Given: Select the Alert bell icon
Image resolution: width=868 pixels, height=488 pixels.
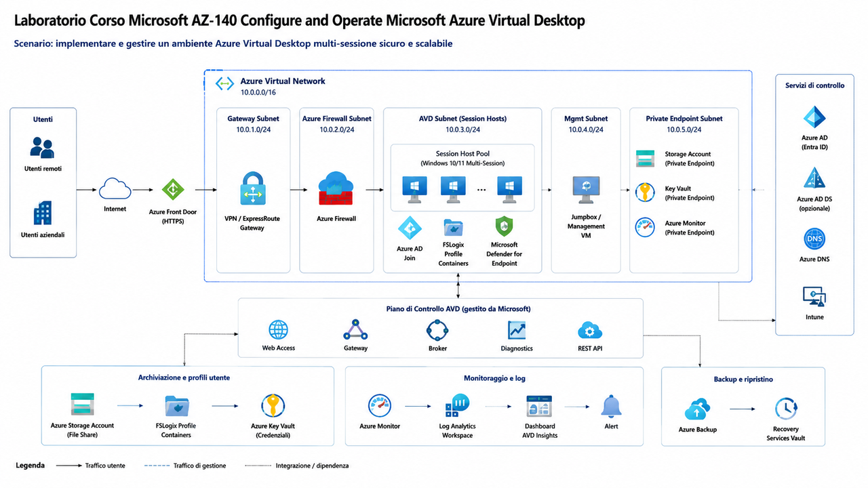Looking at the screenshot, I should (x=612, y=406).
